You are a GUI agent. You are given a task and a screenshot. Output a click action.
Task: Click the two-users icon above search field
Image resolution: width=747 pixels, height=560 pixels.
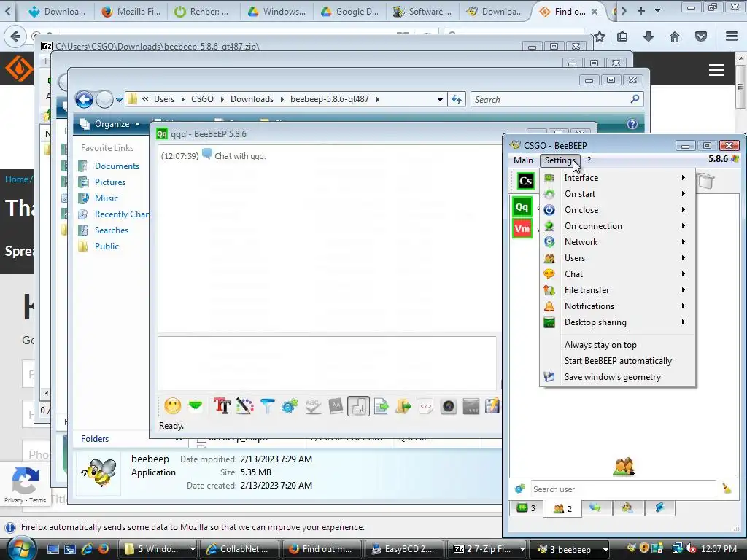[x=624, y=466]
